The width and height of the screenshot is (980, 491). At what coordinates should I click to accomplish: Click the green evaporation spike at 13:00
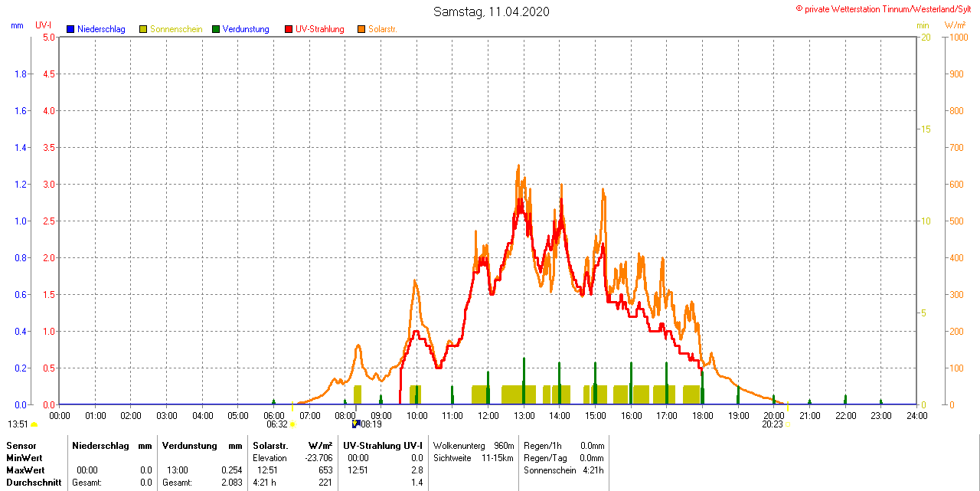point(524,381)
